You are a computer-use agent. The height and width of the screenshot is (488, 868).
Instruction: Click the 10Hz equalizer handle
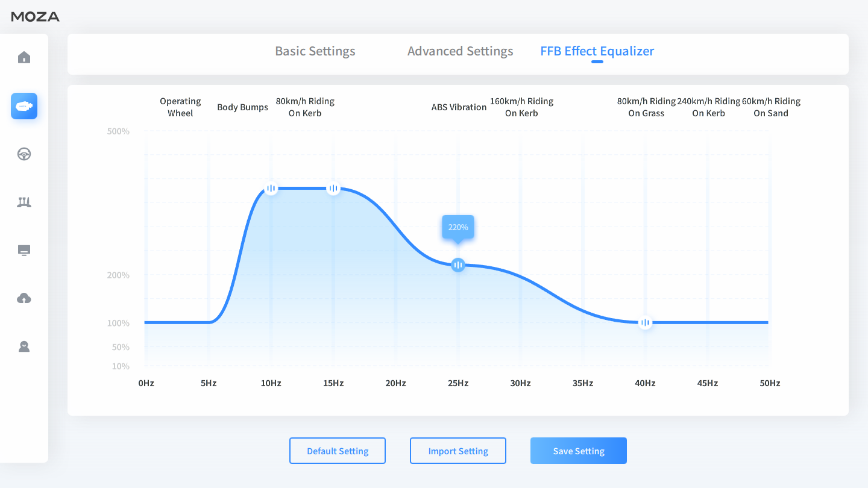pyautogui.click(x=271, y=189)
